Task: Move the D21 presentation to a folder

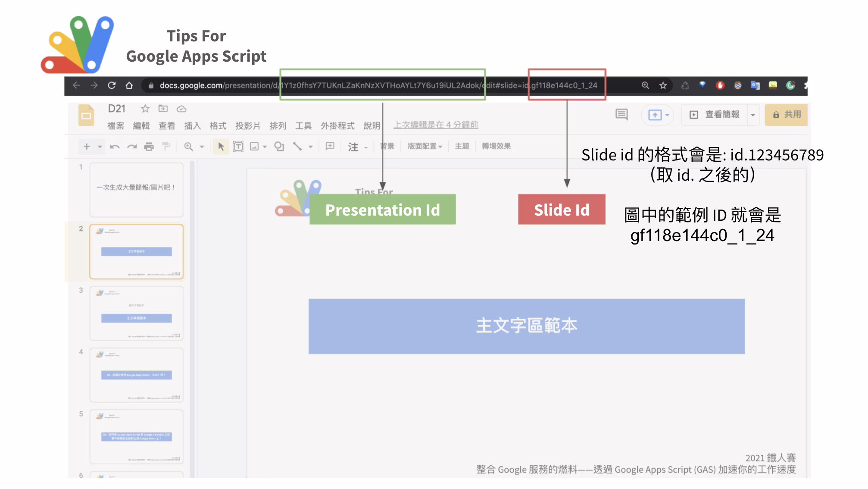Action: click(x=163, y=109)
